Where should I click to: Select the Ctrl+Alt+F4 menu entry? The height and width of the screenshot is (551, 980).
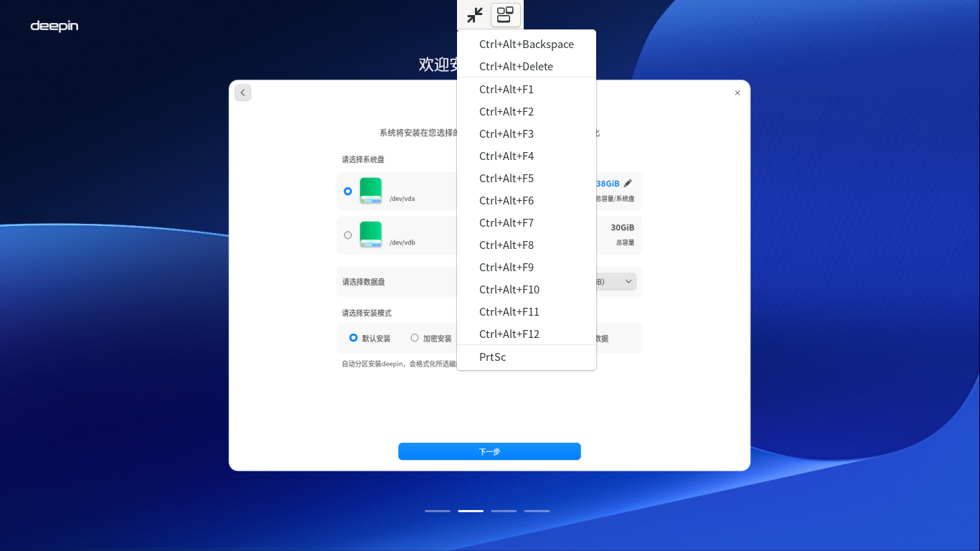[527, 156]
